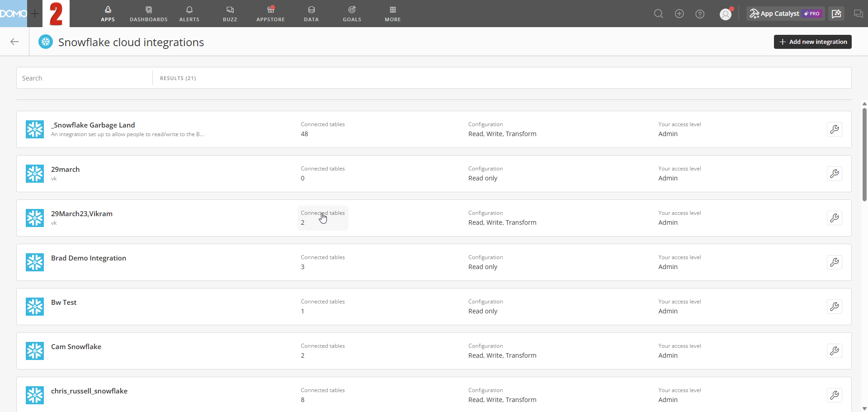Screen dimensions: 868x412
Task: Open the Appstore nav item
Action: point(270,14)
